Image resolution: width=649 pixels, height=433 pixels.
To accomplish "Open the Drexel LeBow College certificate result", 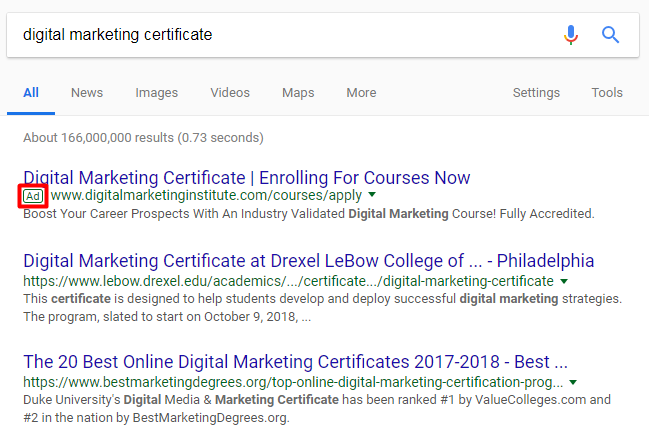I will (x=308, y=262).
